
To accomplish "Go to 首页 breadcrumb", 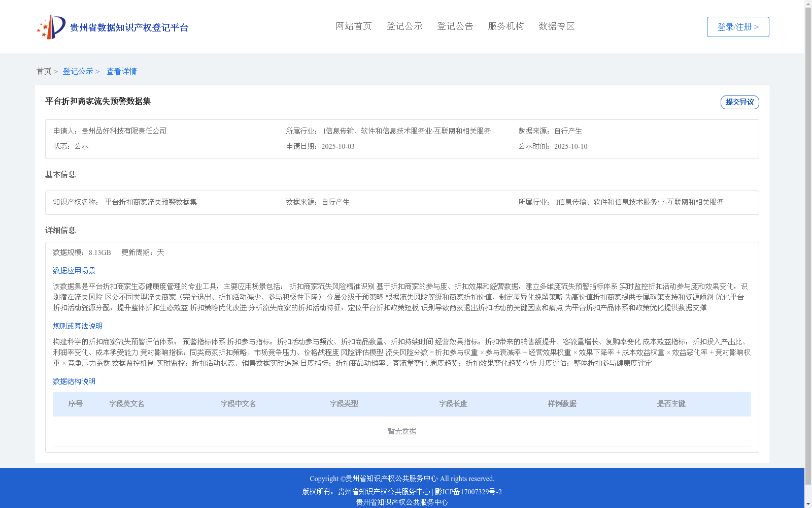I will 44,71.
